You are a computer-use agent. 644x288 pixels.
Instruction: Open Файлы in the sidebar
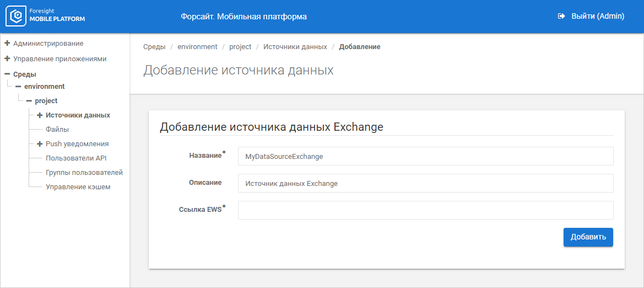point(57,130)
